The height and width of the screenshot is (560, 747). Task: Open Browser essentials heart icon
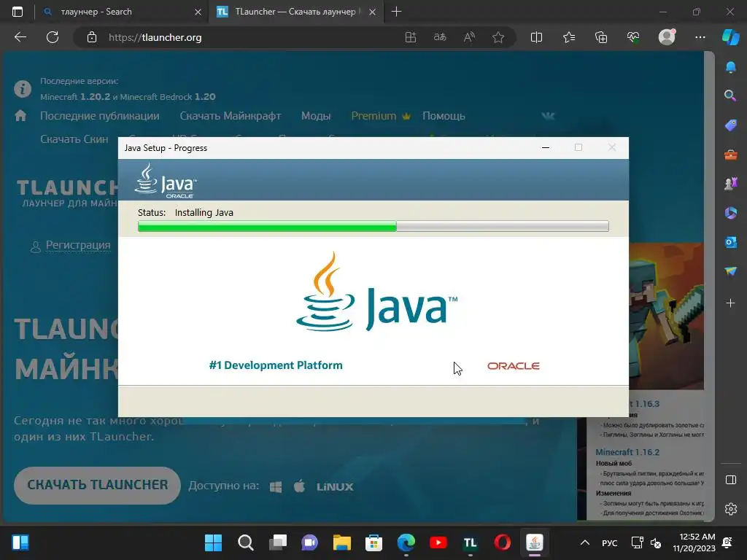tap(633, 37)
